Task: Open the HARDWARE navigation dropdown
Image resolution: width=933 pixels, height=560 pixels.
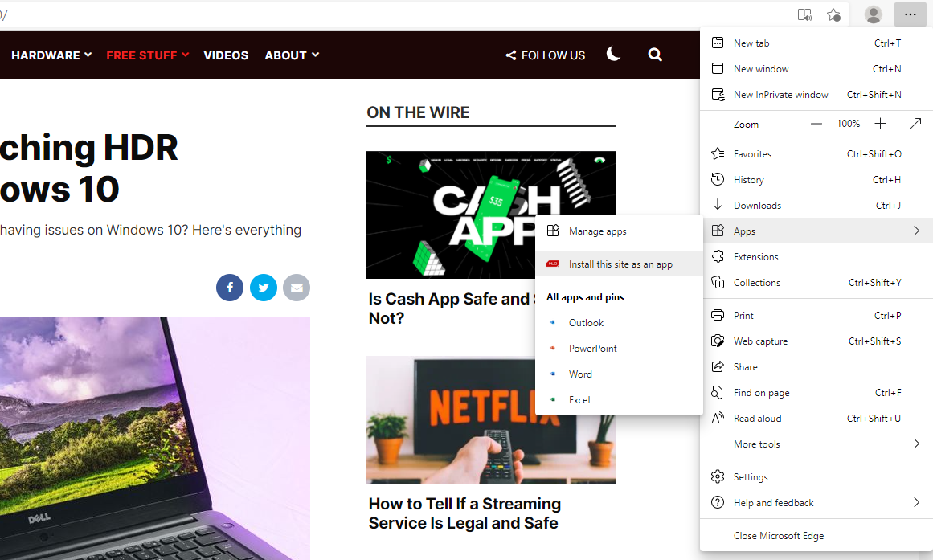Action: tap(51, 55)
